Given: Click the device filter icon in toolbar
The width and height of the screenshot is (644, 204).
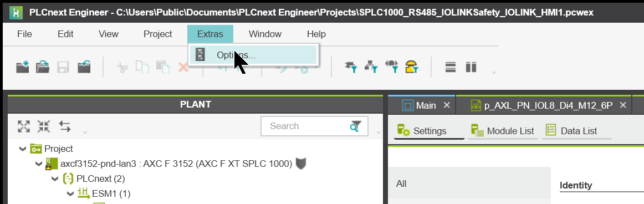Looking at the screenshot, I should pos(351,67).
